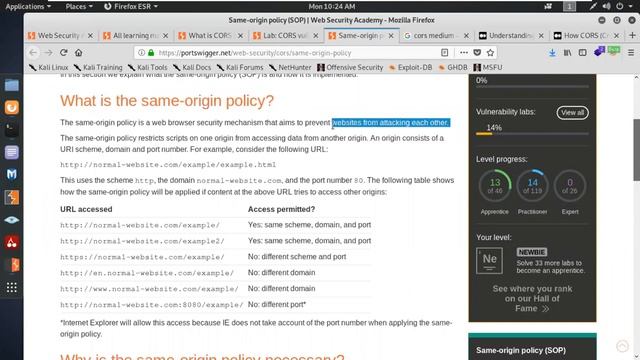Screen dimensions: 640x360
Task: Click the purple extension icon
Action: pos(599,52)
